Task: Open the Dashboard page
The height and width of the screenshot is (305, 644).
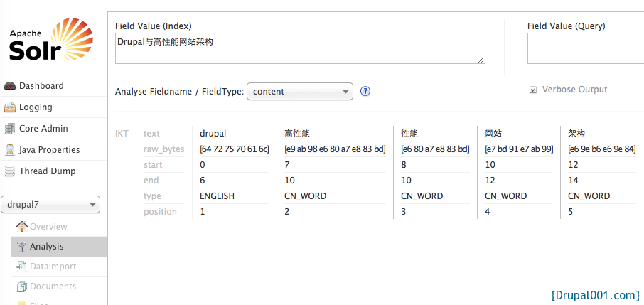Action: [41, 86]
